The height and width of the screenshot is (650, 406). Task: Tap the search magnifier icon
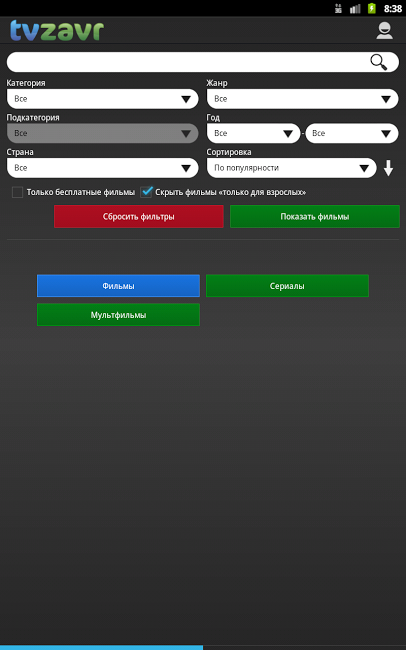coord(379,62)
